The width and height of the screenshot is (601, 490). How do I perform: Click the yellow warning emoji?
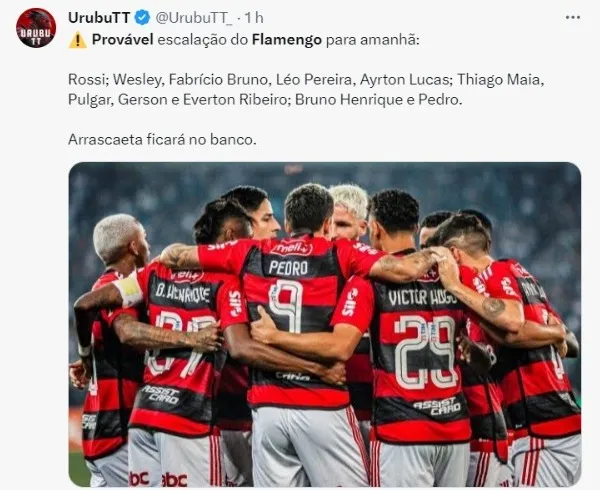tap(77, 40)
